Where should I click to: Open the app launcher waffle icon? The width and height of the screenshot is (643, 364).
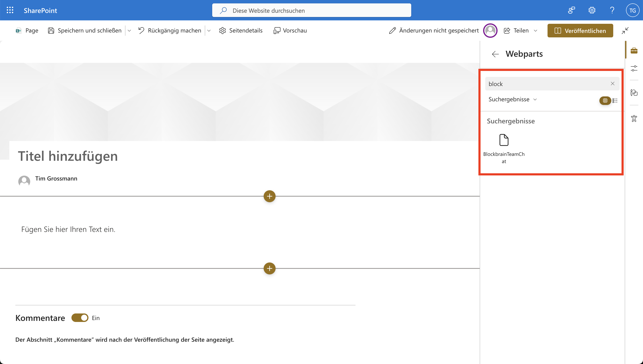tap(10, 10)
